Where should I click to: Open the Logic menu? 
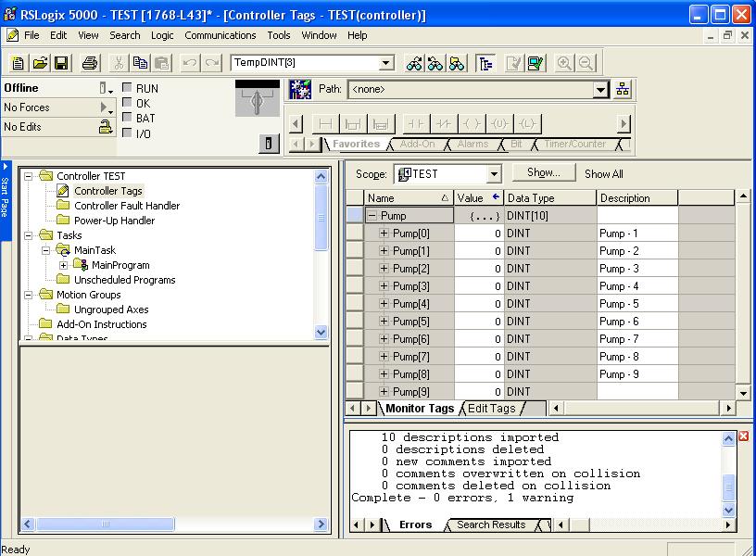pos(162,35)
